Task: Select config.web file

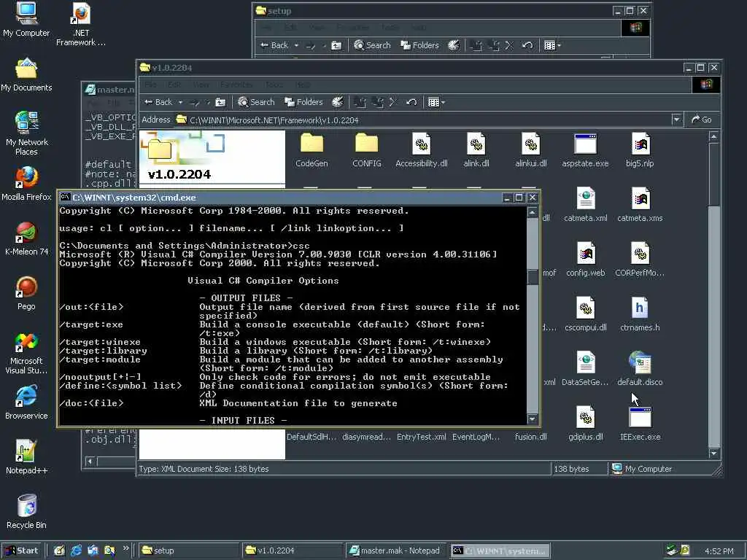Action: [x=586, y=260]
